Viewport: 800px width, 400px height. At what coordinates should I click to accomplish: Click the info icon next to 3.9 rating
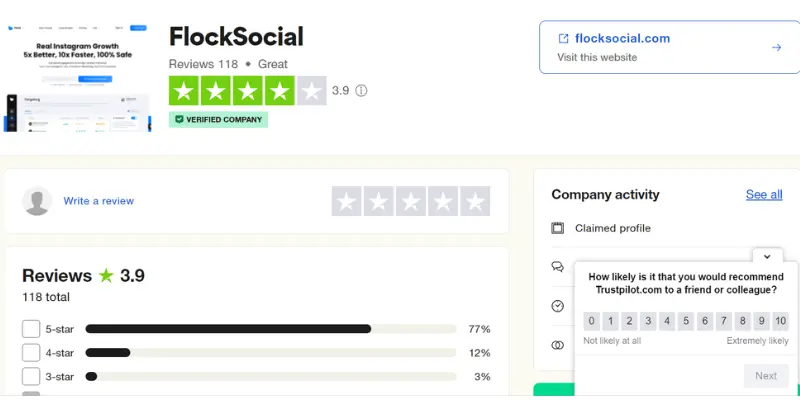[361, 91]
